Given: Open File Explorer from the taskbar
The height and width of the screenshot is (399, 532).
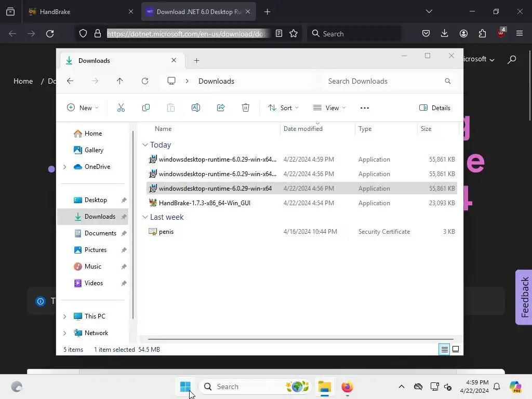Looking at the screenshot, I should tap(324, 387).
